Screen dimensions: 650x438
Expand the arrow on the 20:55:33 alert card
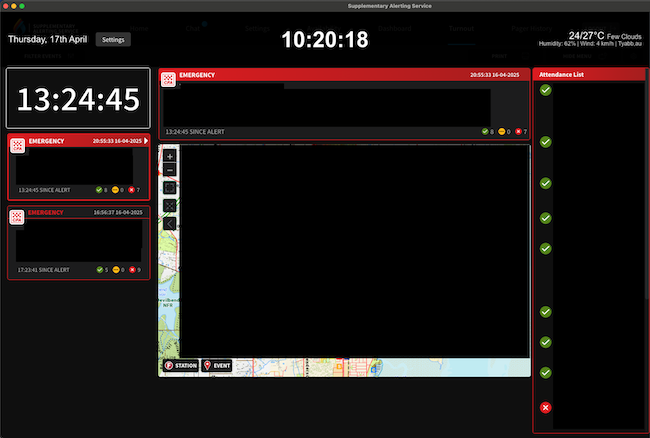(x=146, y=142)
